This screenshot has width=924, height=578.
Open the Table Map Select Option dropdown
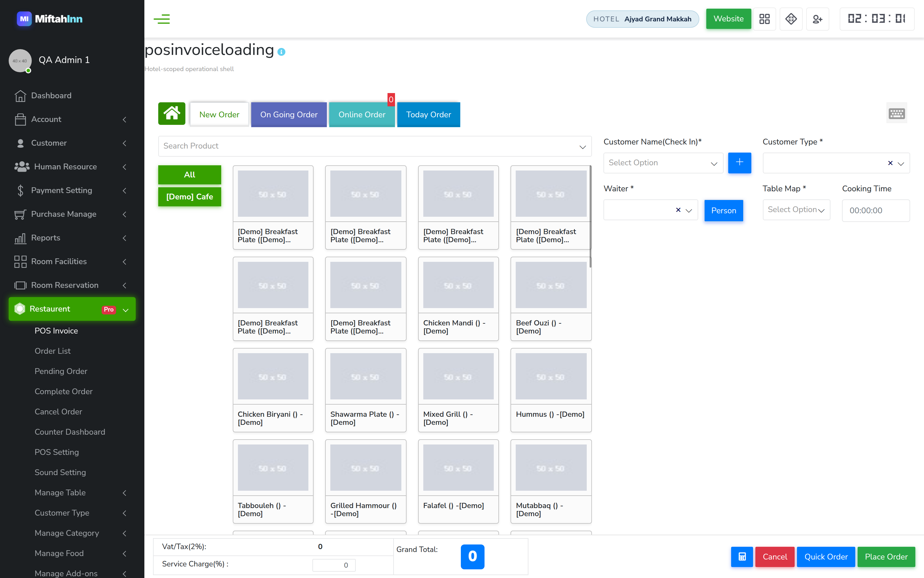point(796,210)
